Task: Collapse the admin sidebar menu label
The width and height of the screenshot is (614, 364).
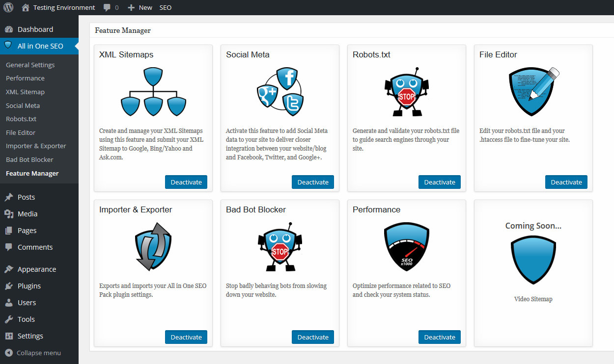Action: click(x=39, y=353)
